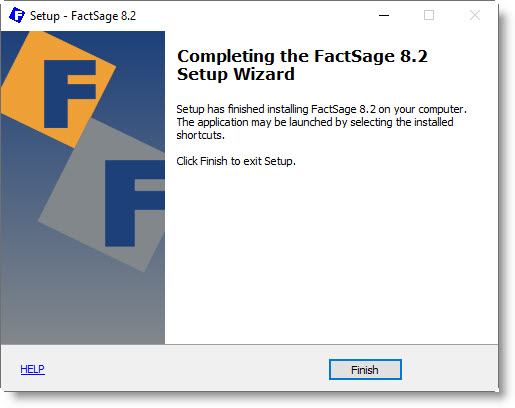Click the 'Click Finish to exit Setup.' text
The height and width of the screenshot is (408, 515).
click(x=236, y=161)
